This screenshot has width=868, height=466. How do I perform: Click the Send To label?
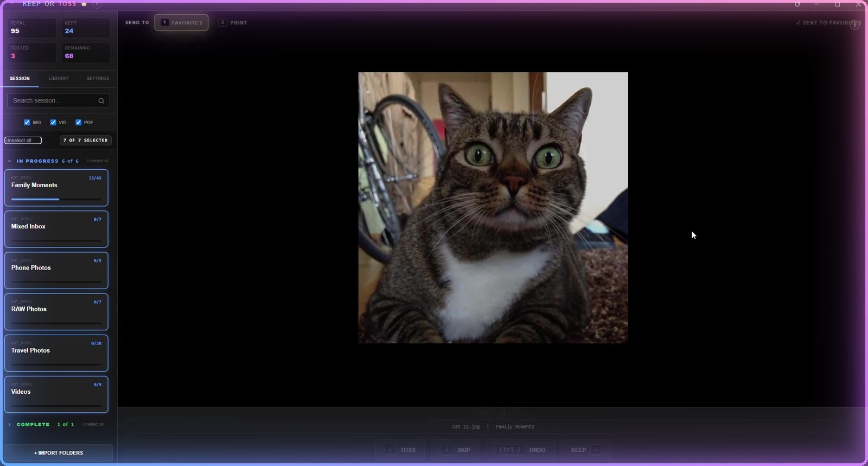(x=137, y=23)
